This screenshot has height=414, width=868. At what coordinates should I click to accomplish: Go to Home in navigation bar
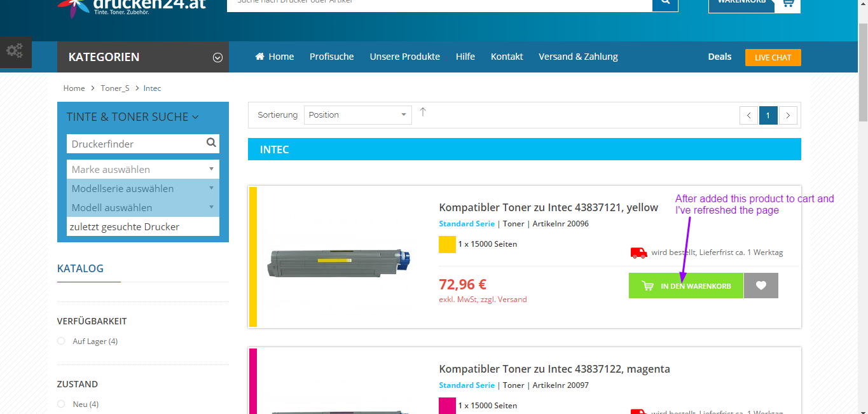(x=275, y=57)
